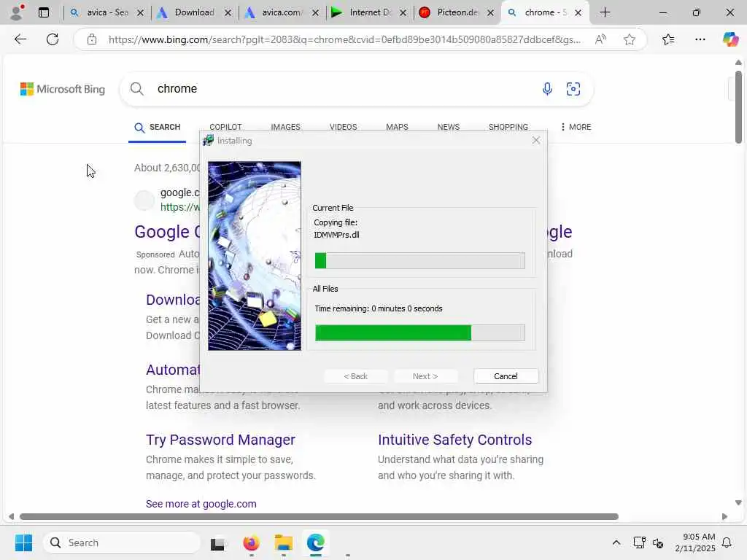
Task: Open the MAPS results tab
Action: point(397,127)
